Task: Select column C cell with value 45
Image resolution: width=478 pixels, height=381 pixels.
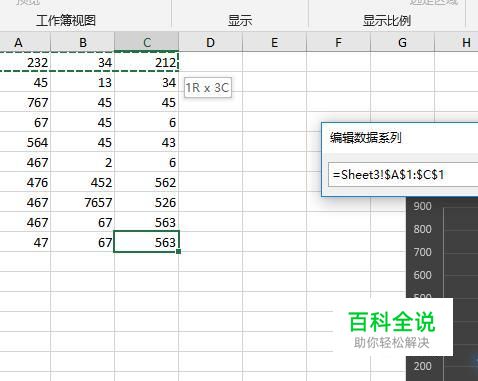Action: point(147,102)
